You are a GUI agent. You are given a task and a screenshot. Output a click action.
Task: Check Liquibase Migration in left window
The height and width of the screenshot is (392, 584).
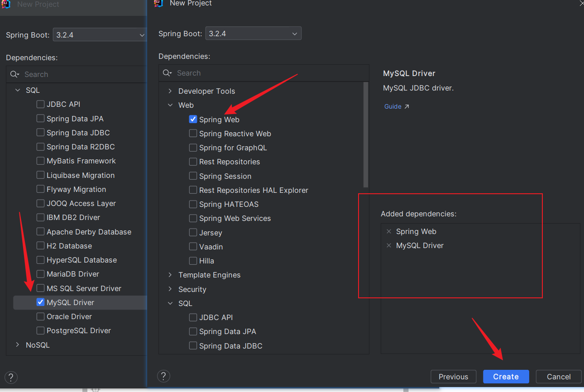pos(40,175)
